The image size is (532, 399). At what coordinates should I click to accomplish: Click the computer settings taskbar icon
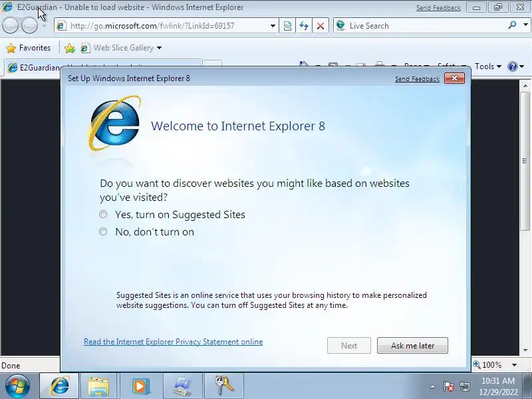pos(182,386)
